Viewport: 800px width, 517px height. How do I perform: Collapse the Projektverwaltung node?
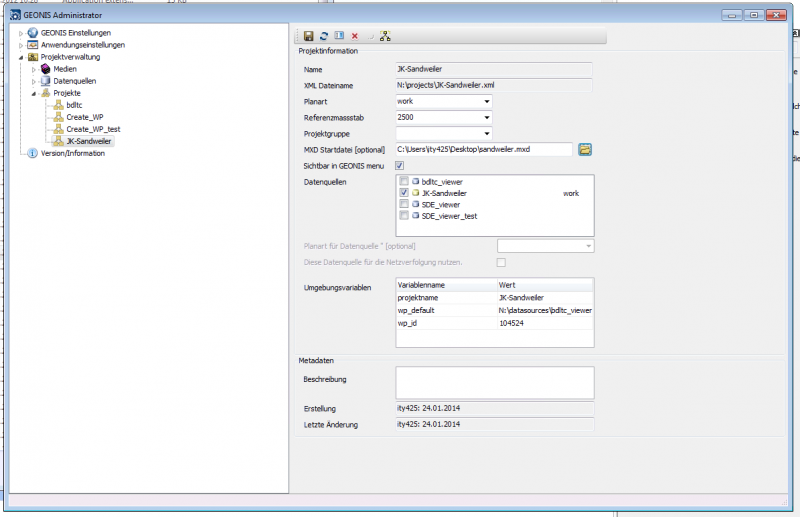tap(21, 57)
